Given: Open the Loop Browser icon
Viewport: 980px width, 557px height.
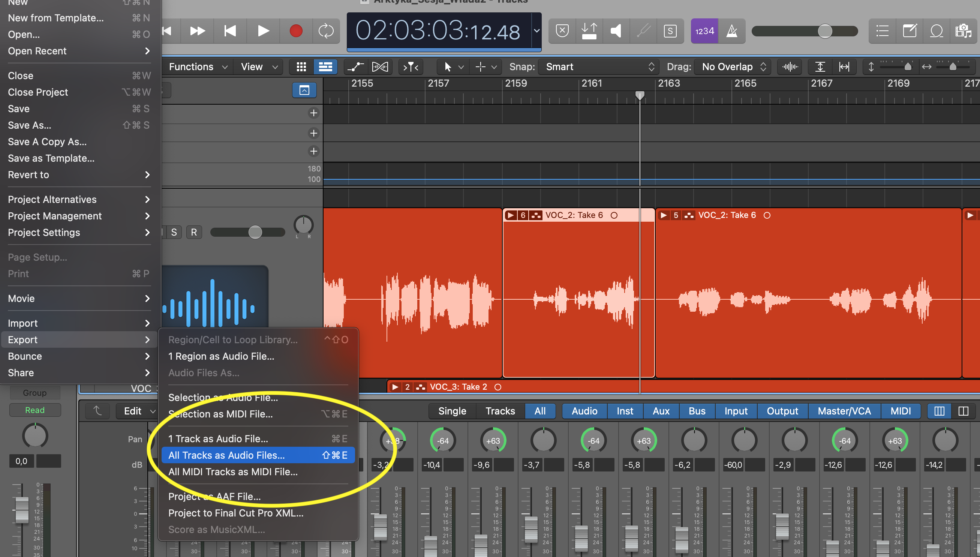Looking at the screenshot, I should 937,31.
